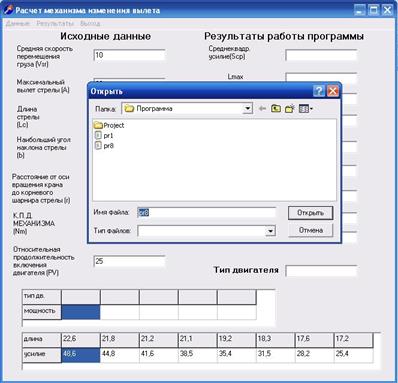Click the Отмена button
Image resolution: width=398 pixels, height=383 pixels.
click(310, 230)
